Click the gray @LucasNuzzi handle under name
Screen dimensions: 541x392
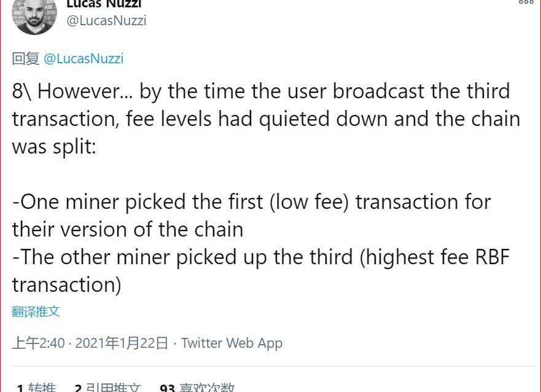coord(106,20)
